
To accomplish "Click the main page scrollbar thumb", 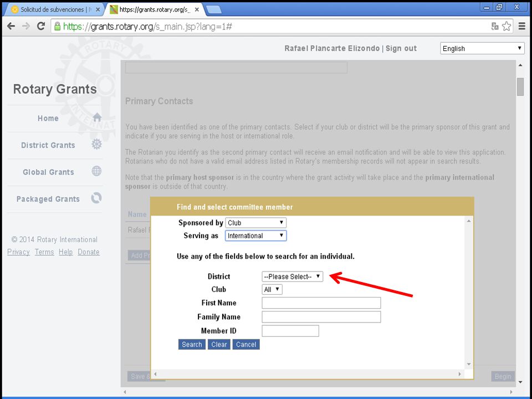I will pos(520,86).
